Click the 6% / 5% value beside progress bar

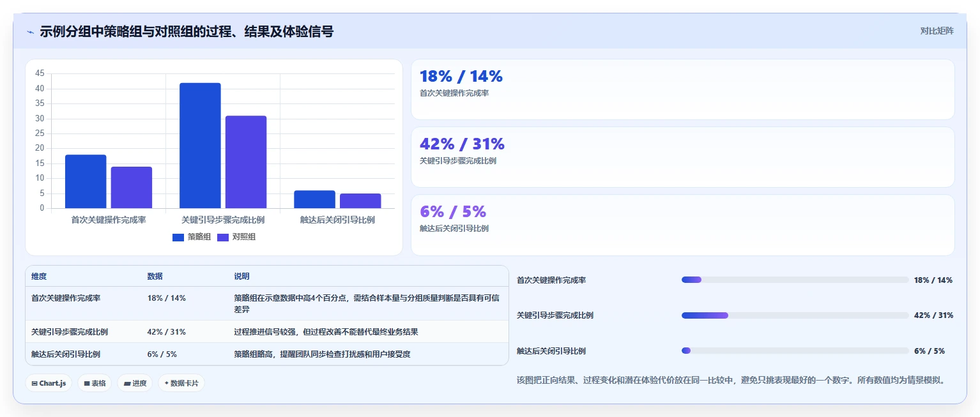point(930,351)
